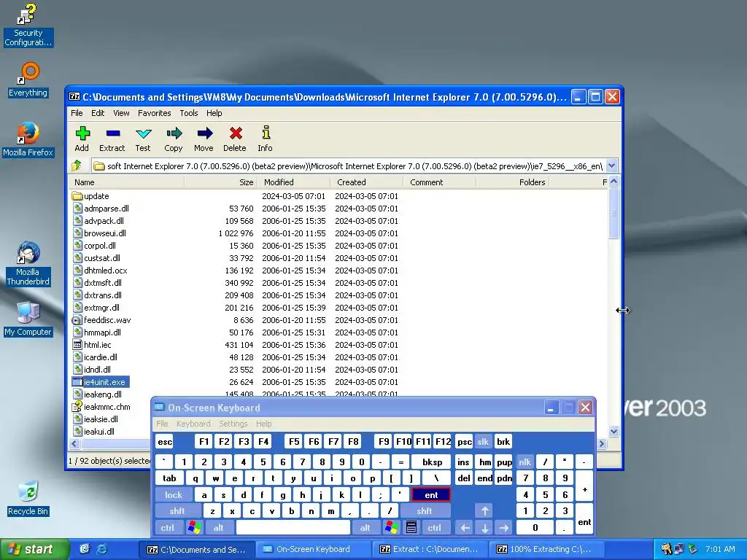Open the Tools menu in 7-Zip
This screenshot has height=560, width=747.
[x=189, y=113]
